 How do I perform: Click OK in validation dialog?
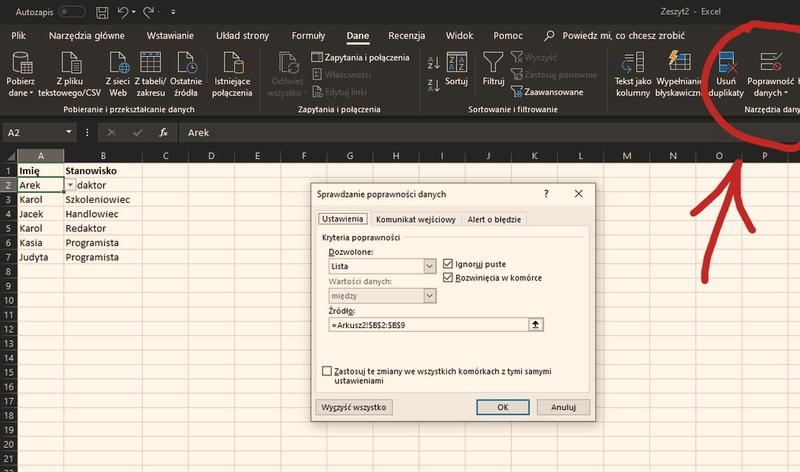pyautogui.click(x=503, y=407)
